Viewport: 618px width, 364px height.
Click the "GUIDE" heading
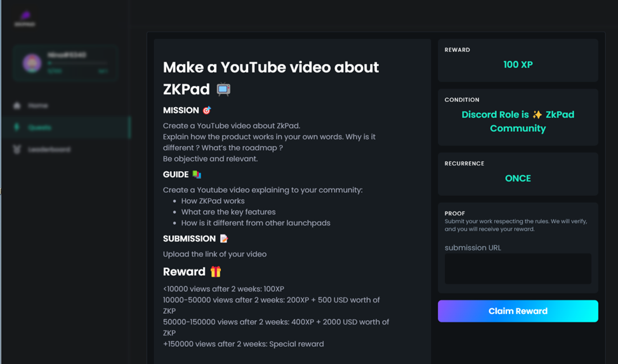point(176,174)
